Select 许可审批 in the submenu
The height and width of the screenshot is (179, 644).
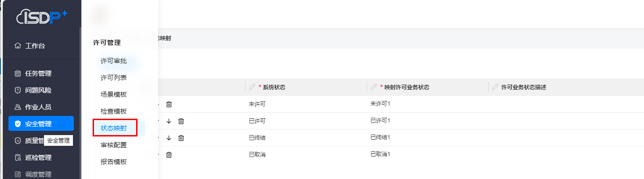click(114, 61)
